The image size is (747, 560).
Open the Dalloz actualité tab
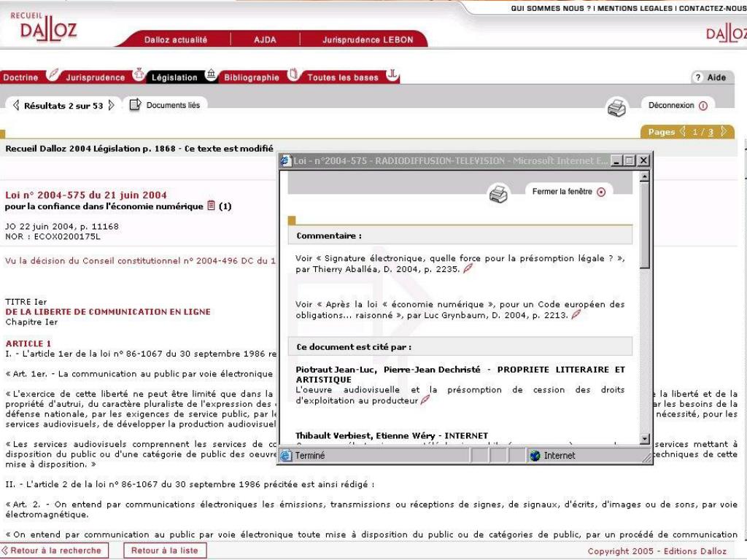click(x=176, y=40)
